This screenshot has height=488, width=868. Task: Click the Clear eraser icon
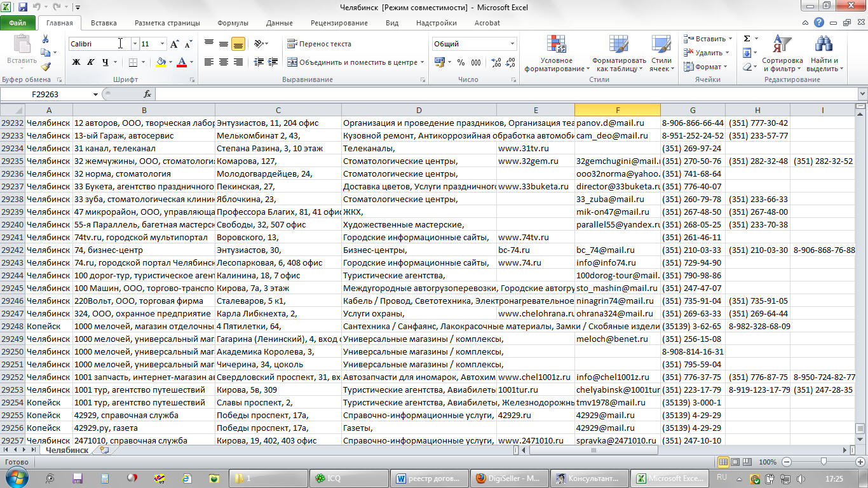(x=747, y=67)
